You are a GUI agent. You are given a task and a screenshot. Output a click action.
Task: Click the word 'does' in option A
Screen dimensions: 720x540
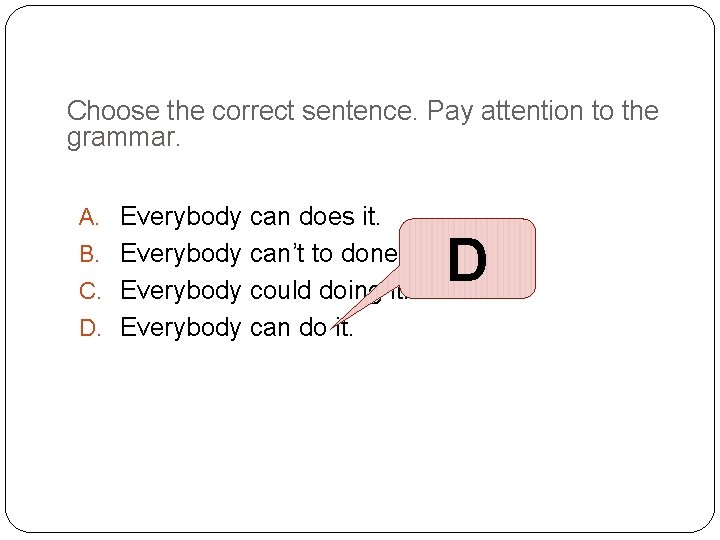click(327, 216)
